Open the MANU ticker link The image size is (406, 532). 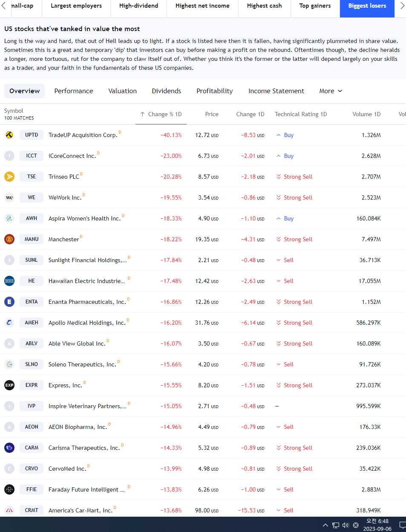pos(32,239)
